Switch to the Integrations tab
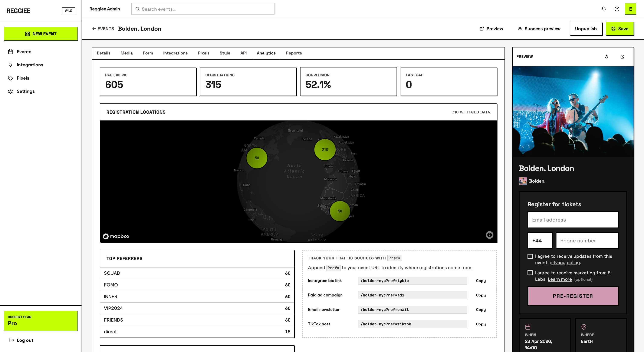This screenshot has width=644, height=352. click(175, 53)
